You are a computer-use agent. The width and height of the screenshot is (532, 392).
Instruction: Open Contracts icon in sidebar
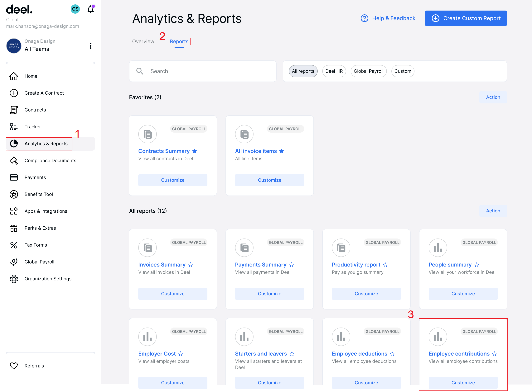[14, 110]
